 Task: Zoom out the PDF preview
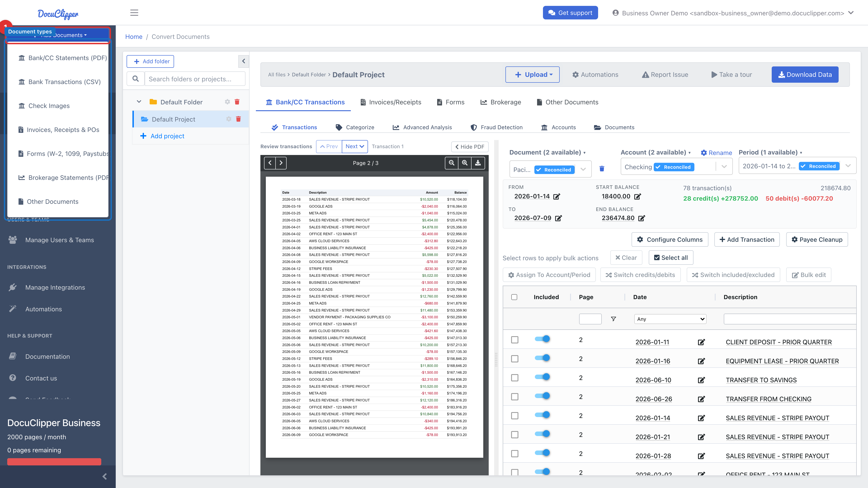[452, 163]
